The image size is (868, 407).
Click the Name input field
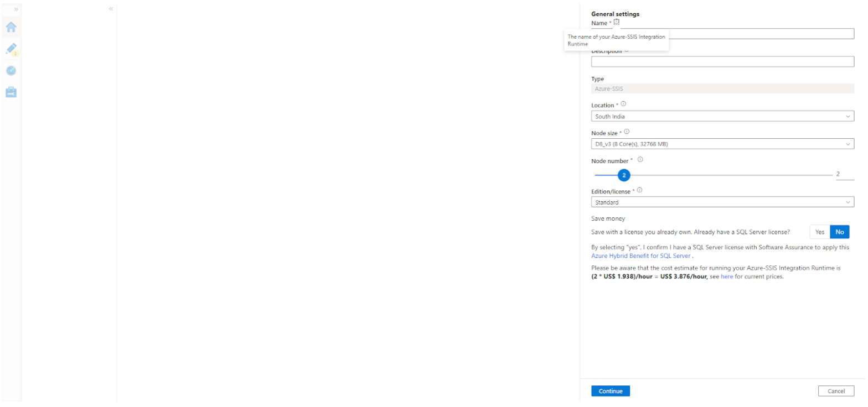click(x=722, y=34)
